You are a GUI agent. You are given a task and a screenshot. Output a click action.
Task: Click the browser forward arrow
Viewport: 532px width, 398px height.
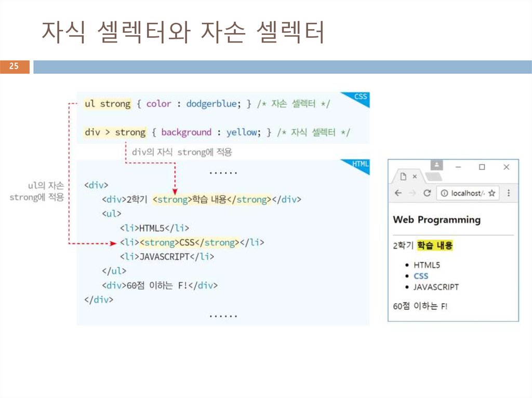coord(413,193)
